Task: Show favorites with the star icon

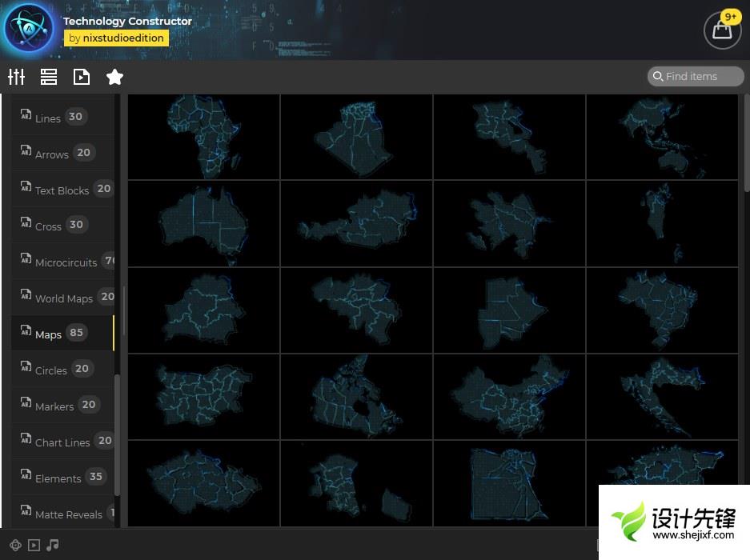Action: coord(114,77)
